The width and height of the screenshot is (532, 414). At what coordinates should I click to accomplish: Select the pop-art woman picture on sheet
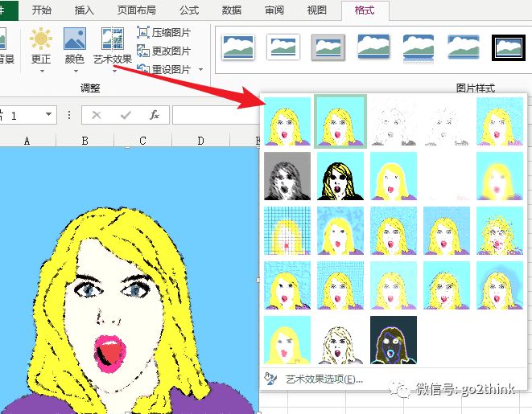point(129,281)
